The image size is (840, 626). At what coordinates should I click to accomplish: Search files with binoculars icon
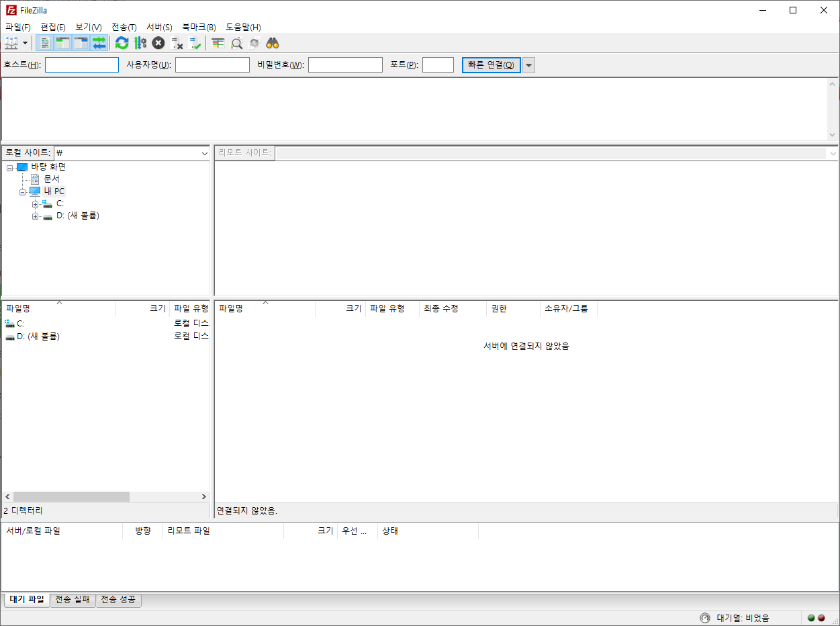(272, 43)
